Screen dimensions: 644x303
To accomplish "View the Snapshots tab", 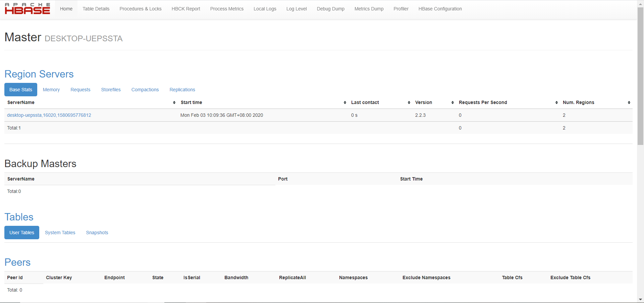I will tap(97, 233).
